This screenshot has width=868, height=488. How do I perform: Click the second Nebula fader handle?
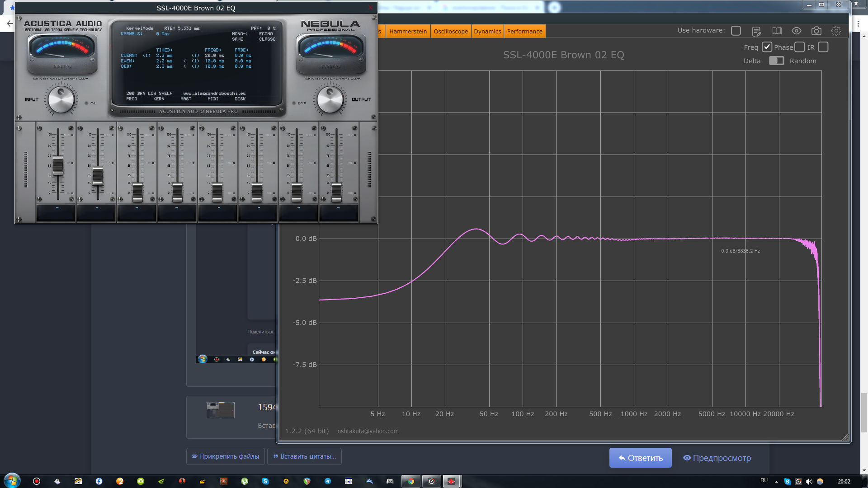tap(98, 176)
